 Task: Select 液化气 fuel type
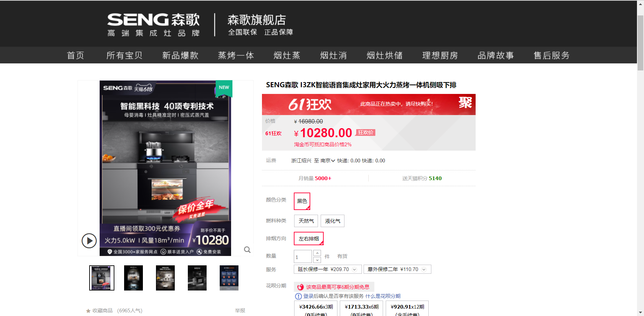point(332,221)
